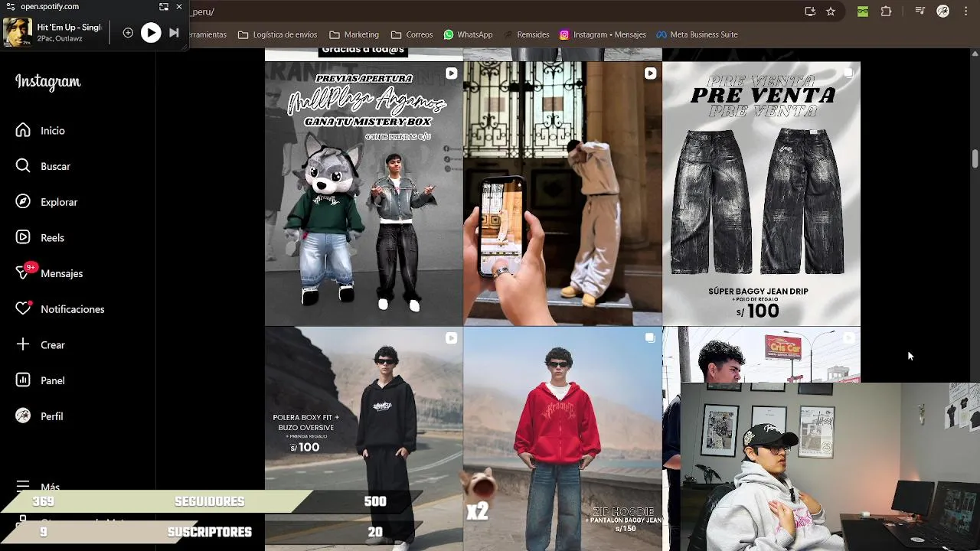The image size is (980, 551).
Task: Open the Remsides bookmark
Action: pos(526,34)
